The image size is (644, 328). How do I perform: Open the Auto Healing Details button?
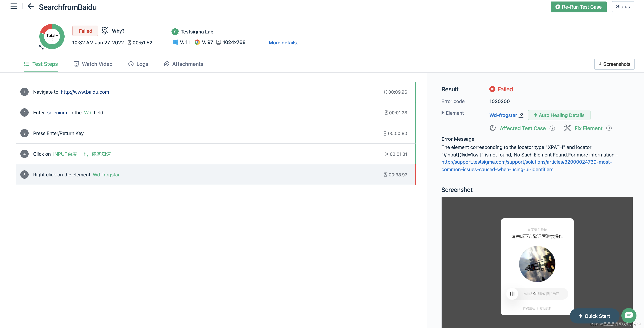click(x=559, y=115)
